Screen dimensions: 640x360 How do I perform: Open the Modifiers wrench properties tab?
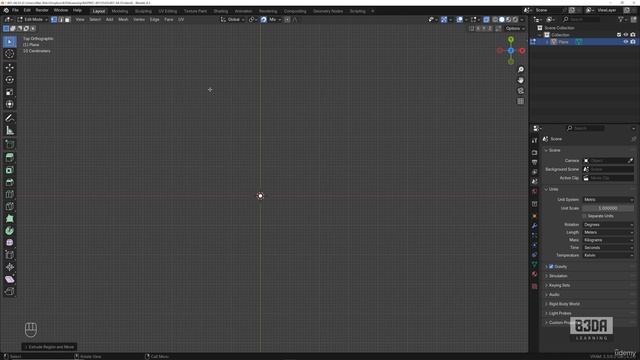[x=534, y=226]
